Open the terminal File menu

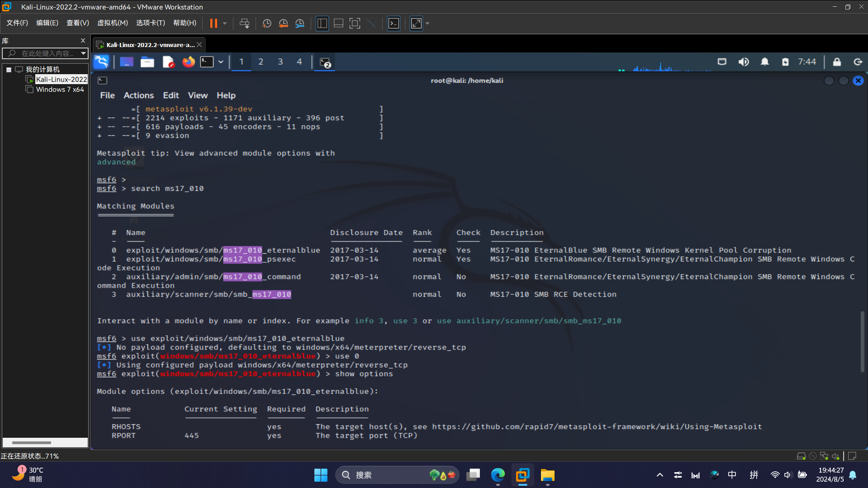click(107, 95)
